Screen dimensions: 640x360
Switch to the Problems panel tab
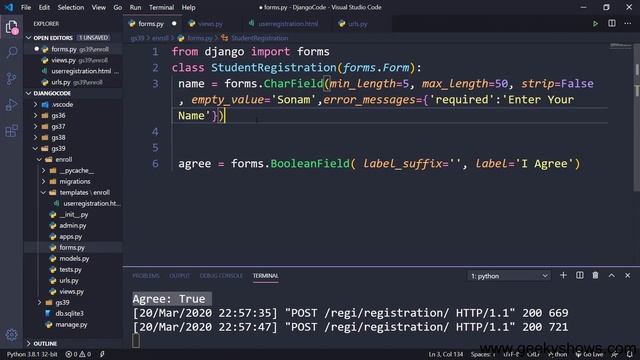[x=146, y=276]
